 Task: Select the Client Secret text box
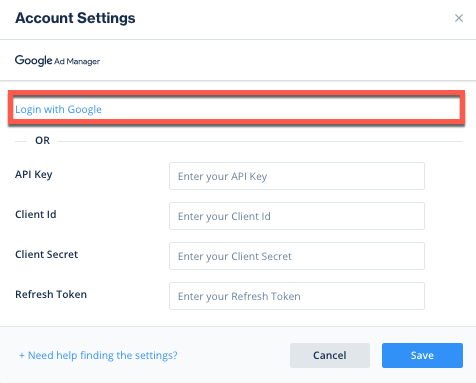pos(297,256)
